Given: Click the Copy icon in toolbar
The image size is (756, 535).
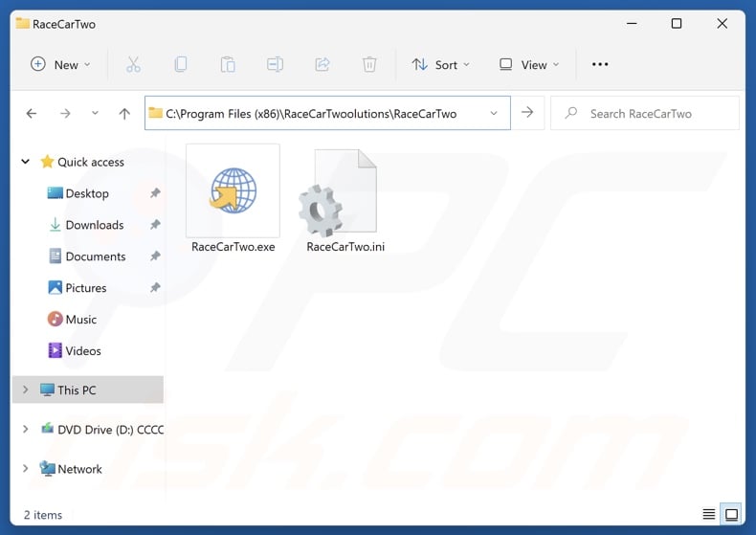Looking at the screenshot, I should pyautogui.click(x=181, y=64).
